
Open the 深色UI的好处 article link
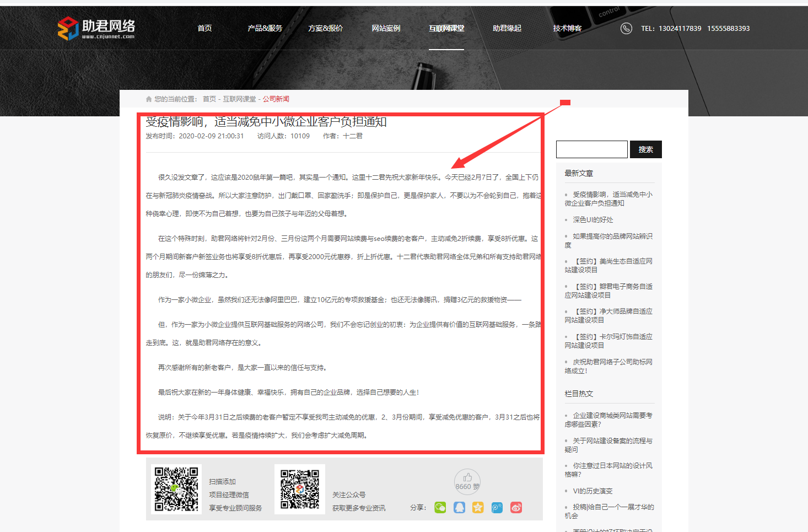[592, 220]
